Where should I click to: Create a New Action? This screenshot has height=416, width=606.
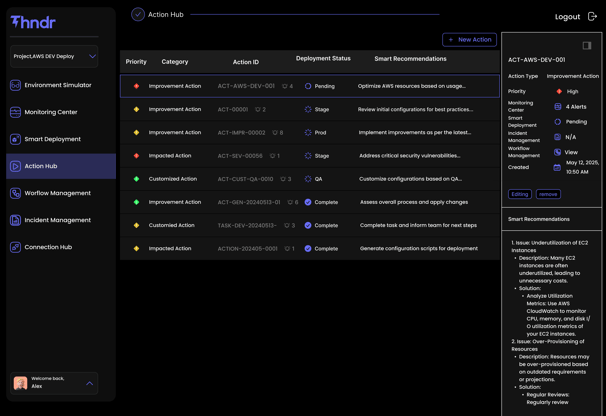coord(470,39)
